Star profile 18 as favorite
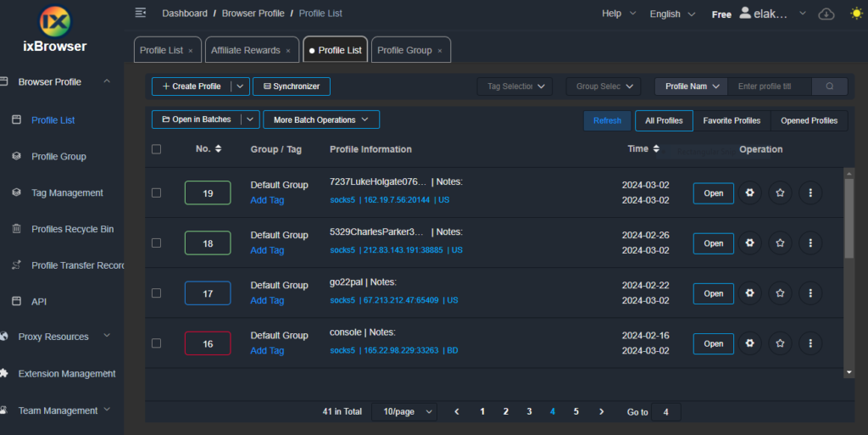The width and height of the screenshot is (868, 435). [x=780, y=243]
